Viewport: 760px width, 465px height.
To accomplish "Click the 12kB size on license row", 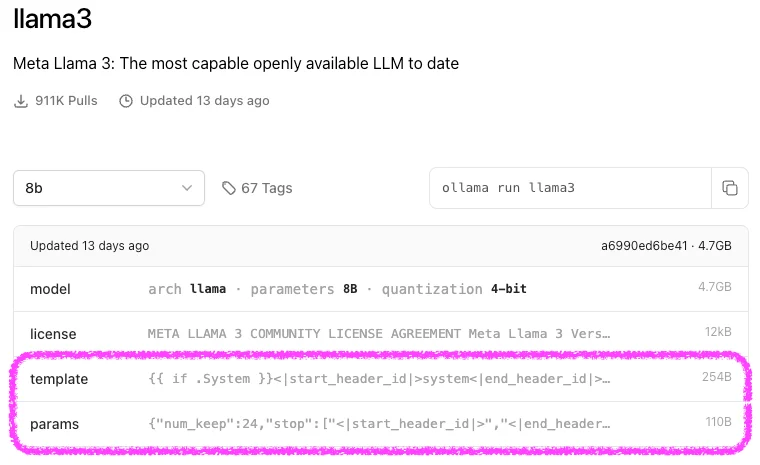I will [715, 333].
